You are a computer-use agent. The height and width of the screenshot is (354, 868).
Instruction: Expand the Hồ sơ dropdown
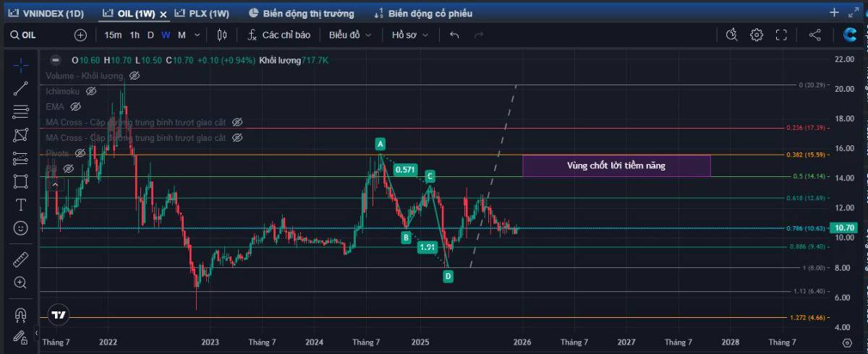click(x=410, y=35)
